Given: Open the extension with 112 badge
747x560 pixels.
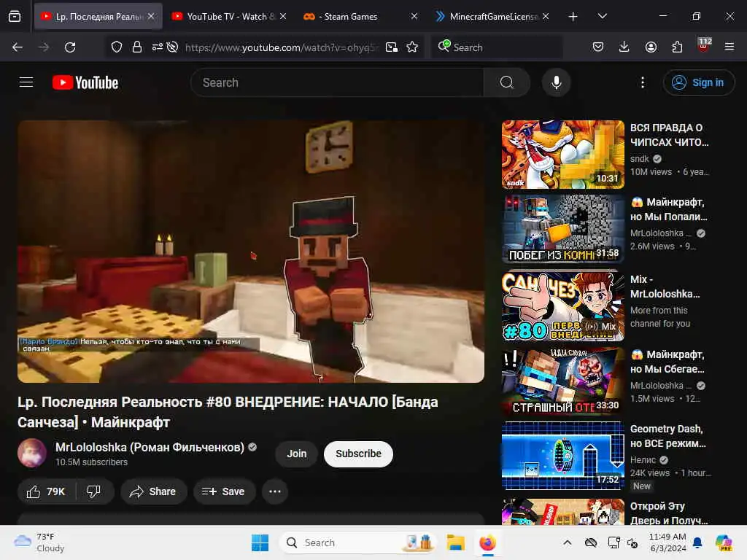Looking at the screenshot, I should (x=704, y=45).
